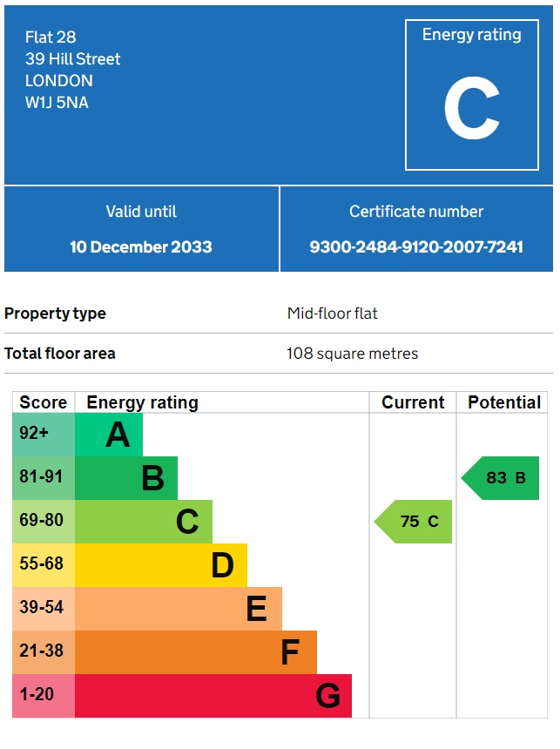This screenshot has height=749, width=560.
Task: Click the current 75 C arrow marker
Action: pyautogui.click(x=415, y=522)
